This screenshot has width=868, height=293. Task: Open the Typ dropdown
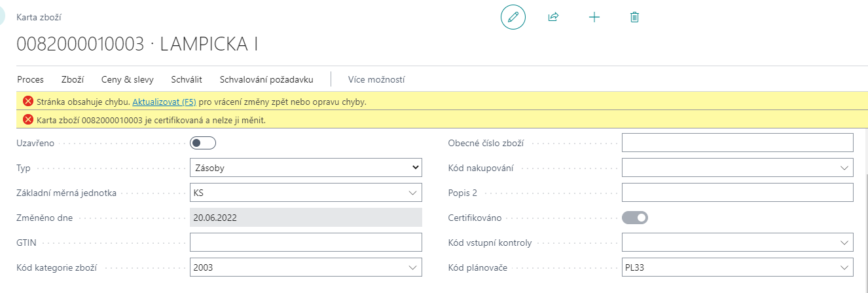(x=306, y=168)
